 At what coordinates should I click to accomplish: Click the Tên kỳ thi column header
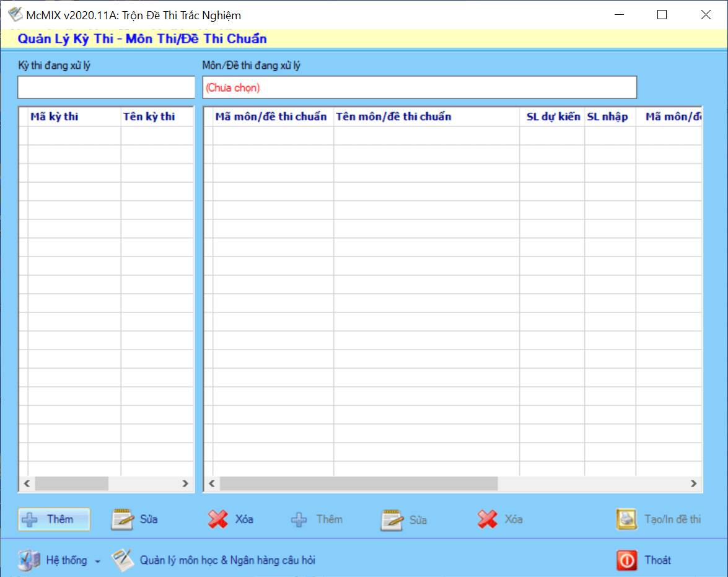click(157, 117)
